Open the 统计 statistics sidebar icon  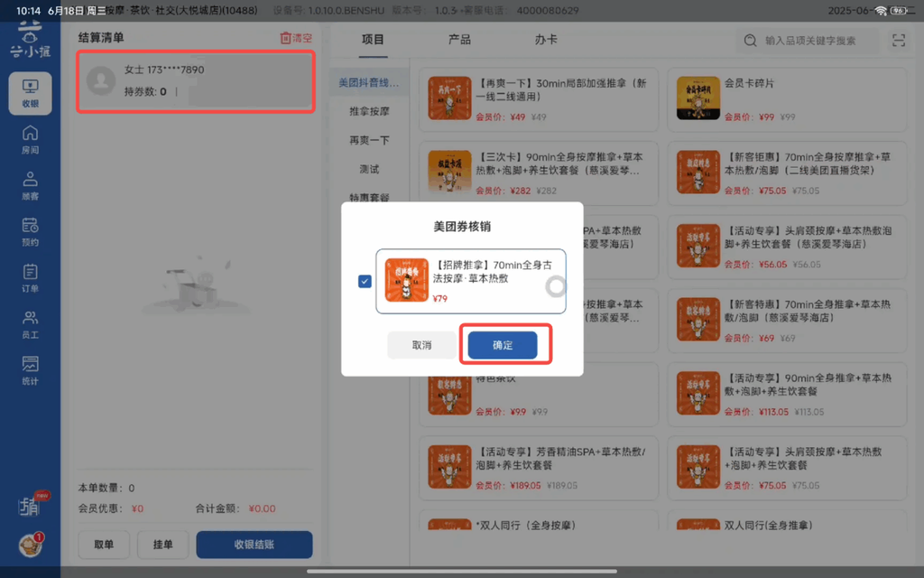tap(30, 371)
